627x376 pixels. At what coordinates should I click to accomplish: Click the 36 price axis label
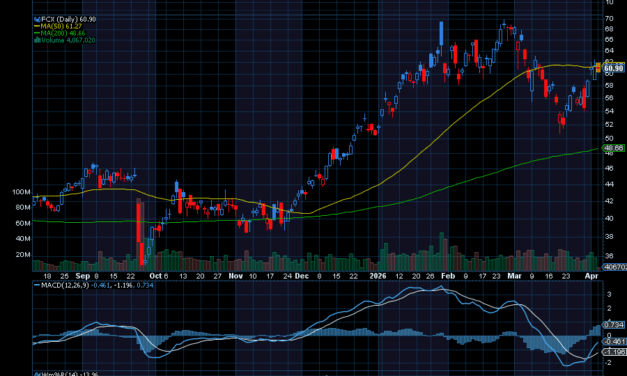coord(609,256)
